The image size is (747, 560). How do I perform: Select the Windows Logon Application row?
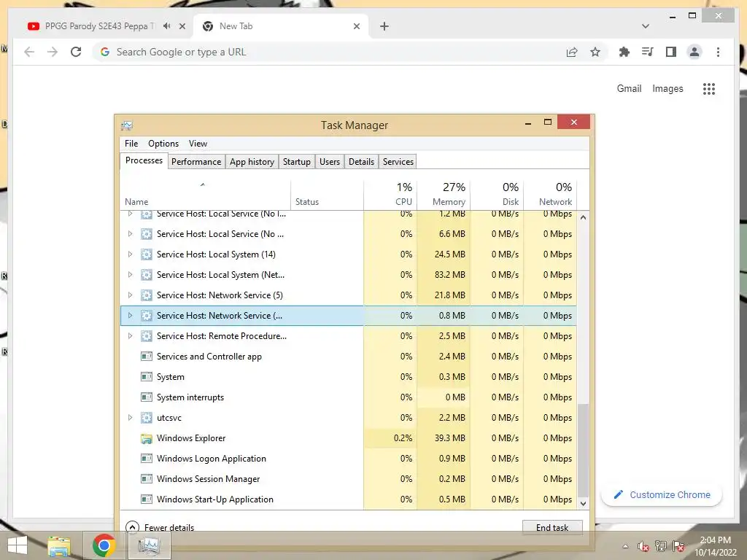[x=348, y=459]
